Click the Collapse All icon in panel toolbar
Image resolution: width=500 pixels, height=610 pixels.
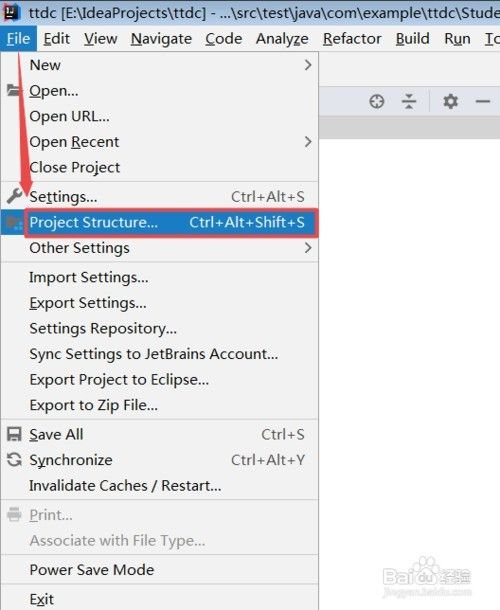pyautogui.click(x=409, y=102)
